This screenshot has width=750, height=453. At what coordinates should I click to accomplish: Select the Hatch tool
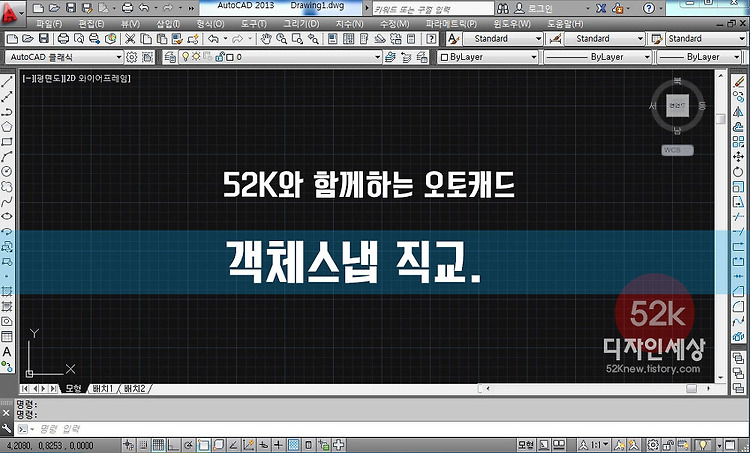tap(7, 291)
